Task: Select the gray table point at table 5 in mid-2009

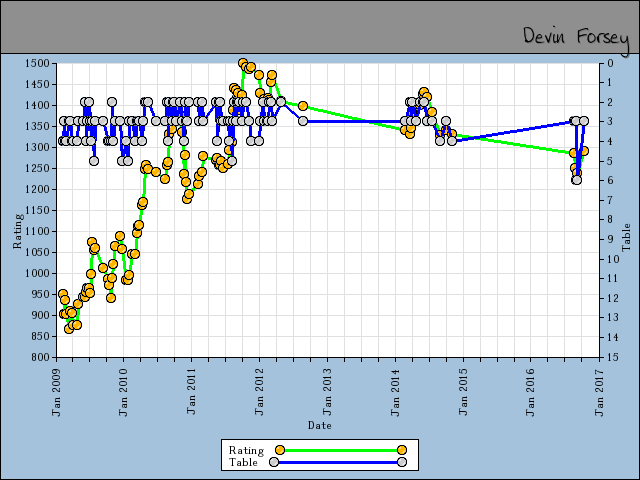Action: point(94,161)
